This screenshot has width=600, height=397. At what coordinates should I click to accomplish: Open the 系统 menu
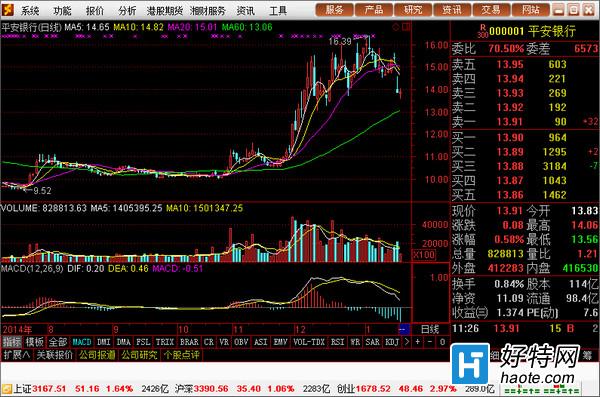30,10
